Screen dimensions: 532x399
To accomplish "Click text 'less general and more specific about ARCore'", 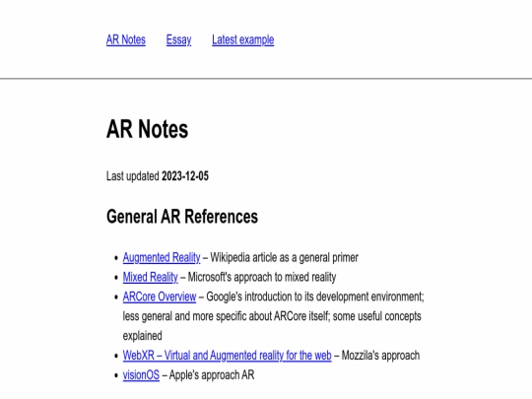I will (x=215, y=316).
